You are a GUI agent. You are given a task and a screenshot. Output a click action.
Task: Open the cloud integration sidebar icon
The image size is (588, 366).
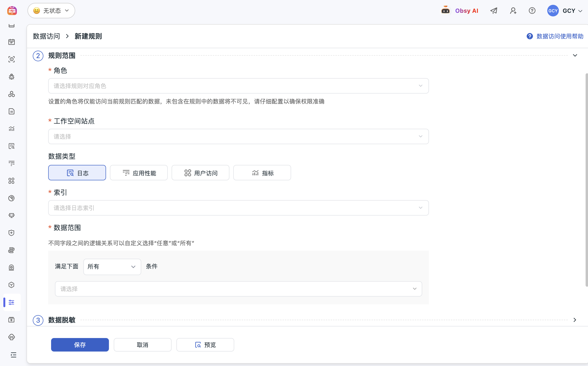coord(12,337)
